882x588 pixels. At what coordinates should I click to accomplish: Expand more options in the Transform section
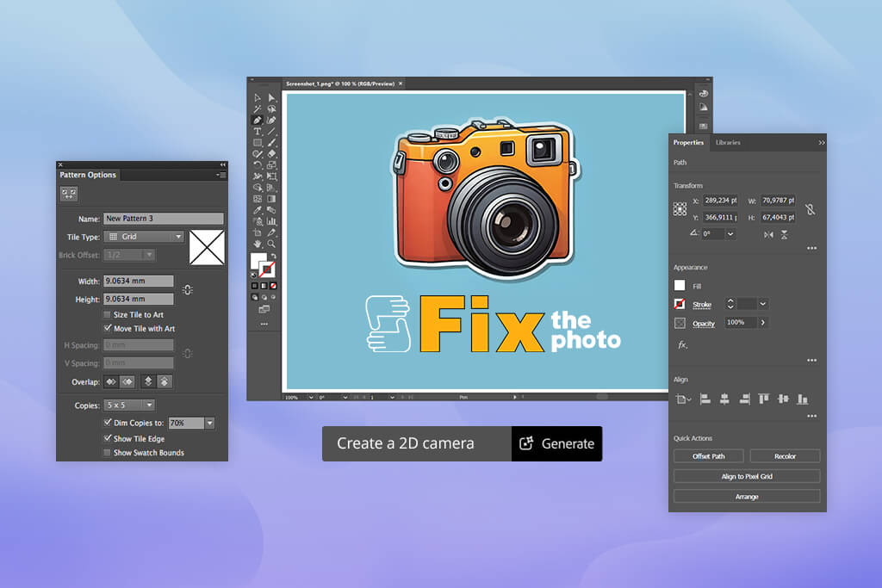point(811,248)
